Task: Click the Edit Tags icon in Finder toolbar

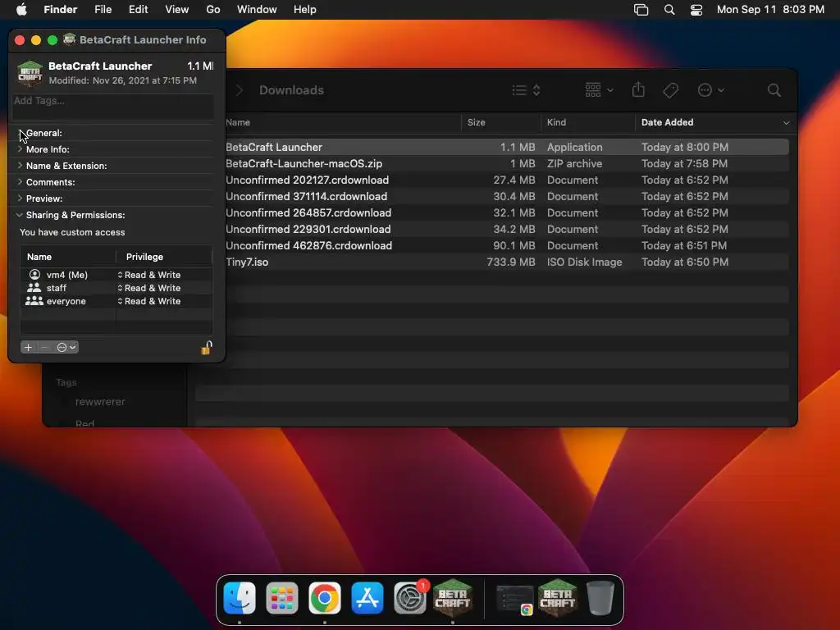Action: coord(670,90)
